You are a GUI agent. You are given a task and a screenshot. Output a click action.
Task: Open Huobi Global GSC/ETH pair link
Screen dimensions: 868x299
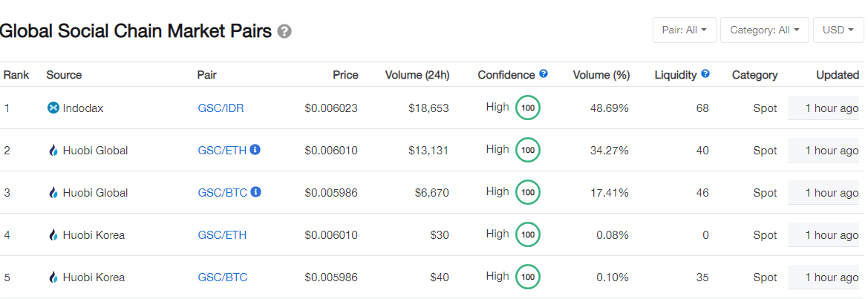click(x=222, y=151)
